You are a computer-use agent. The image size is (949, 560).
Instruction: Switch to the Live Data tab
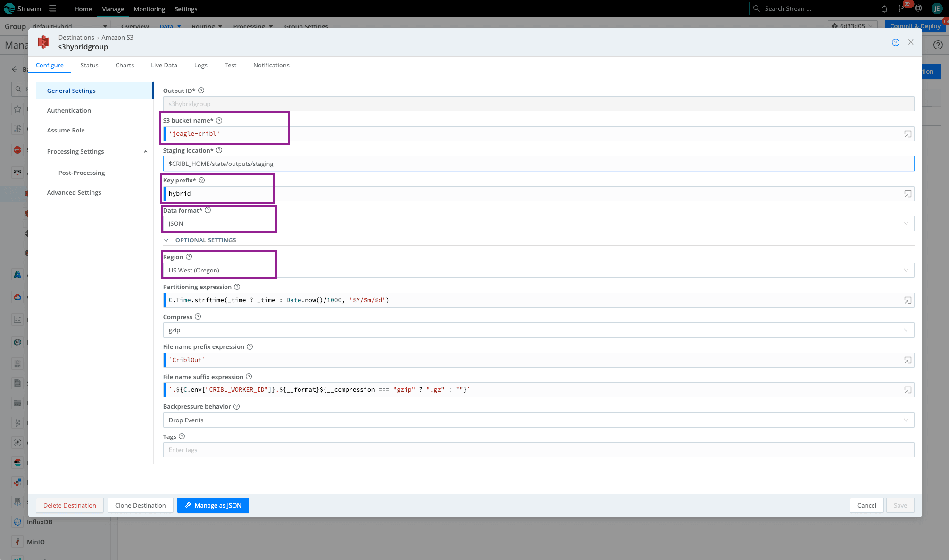164,65
